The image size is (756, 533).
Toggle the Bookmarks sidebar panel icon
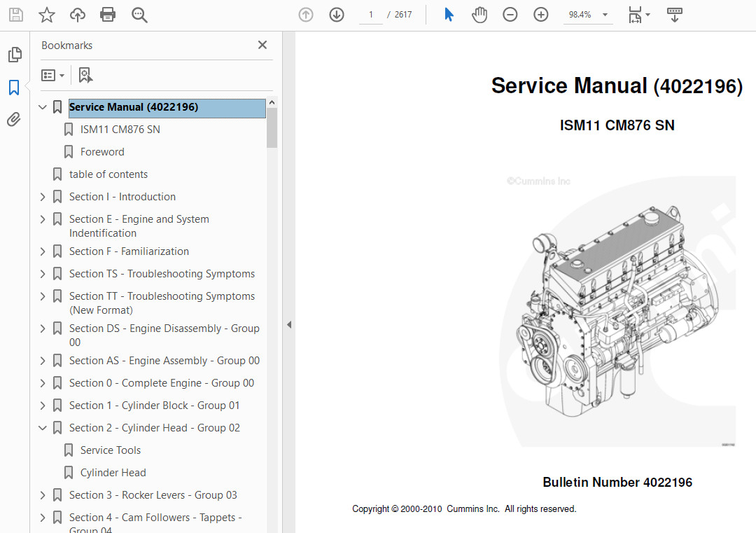tap(14, 88)
